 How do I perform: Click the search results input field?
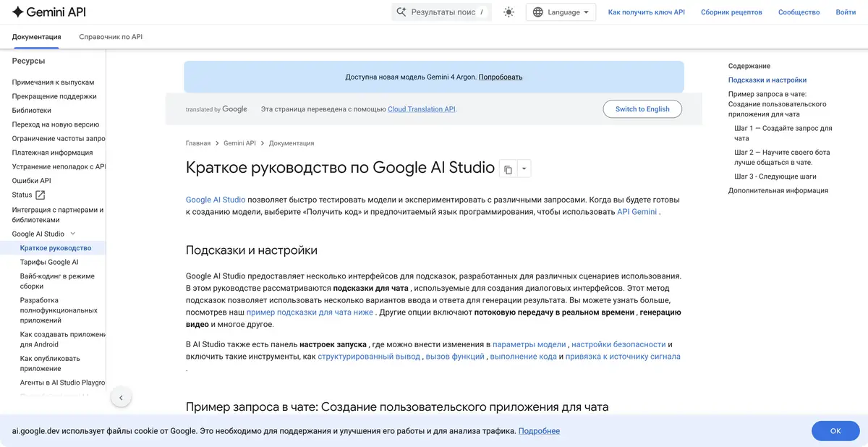tap(441, 12)
